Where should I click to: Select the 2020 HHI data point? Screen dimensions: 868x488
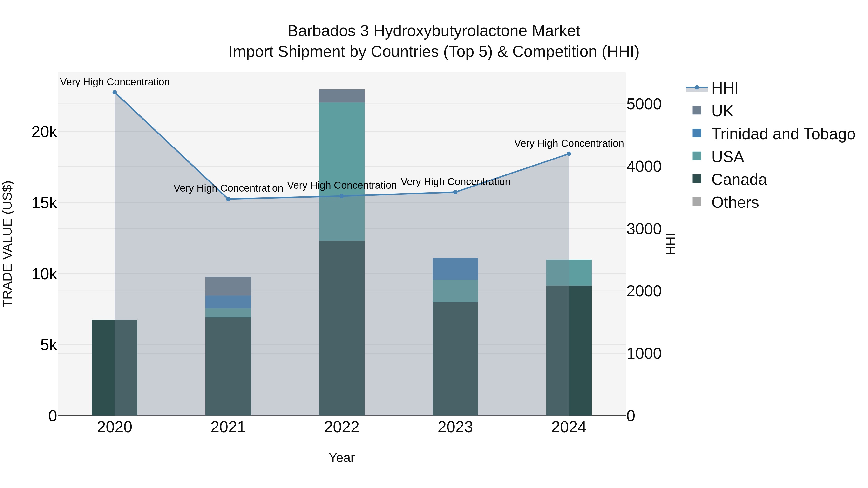[x=115, y=92]
